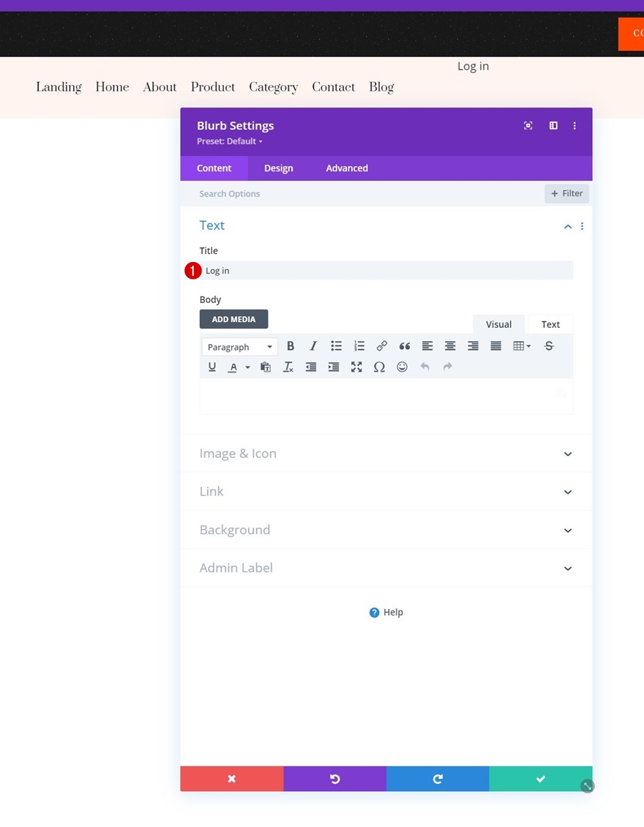Grab the modal corner handle
The image size is (644, 827).
tap(587, 786)
